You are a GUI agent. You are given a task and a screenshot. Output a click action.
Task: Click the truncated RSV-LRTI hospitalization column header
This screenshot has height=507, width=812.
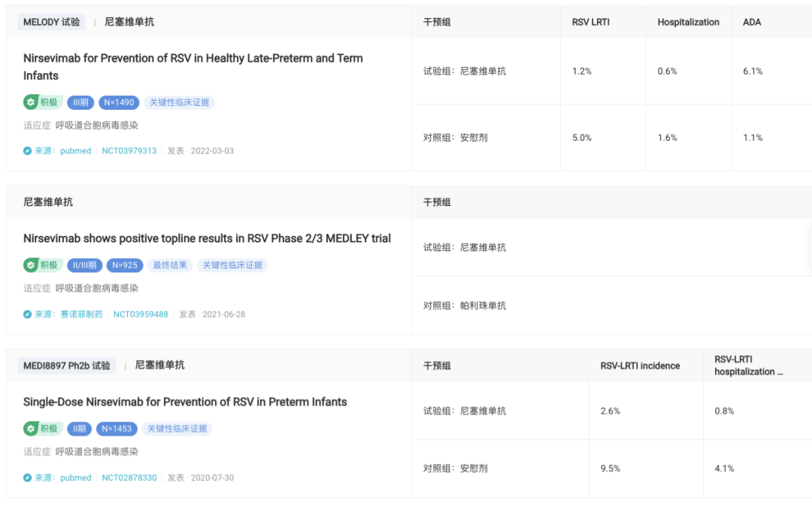[748, 366]
